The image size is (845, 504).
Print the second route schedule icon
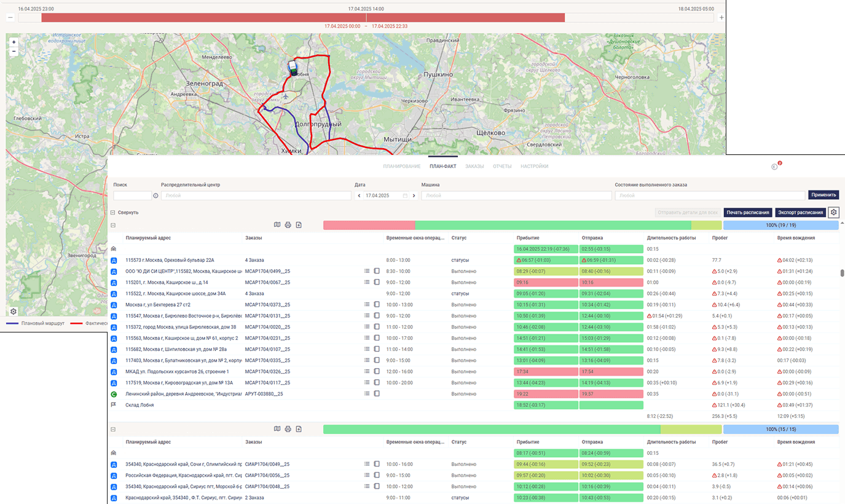pos(288,429)
